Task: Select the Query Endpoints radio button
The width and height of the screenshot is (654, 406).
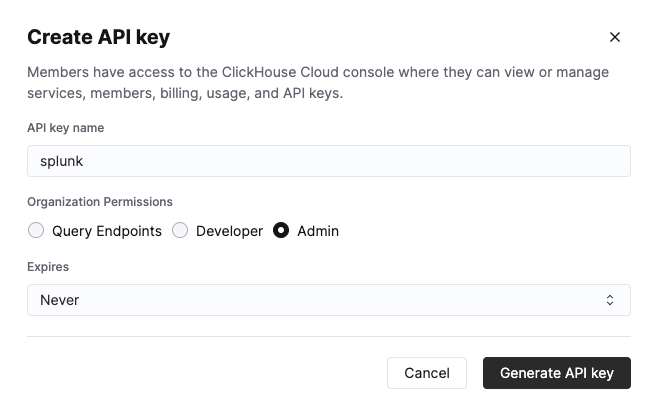Action: click(x=36, y=231)
